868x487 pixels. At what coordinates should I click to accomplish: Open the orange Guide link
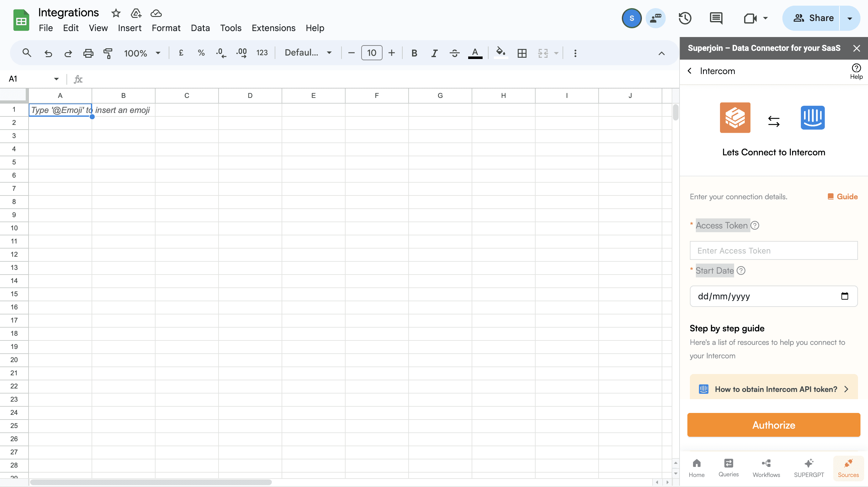(x=842, y=197)
